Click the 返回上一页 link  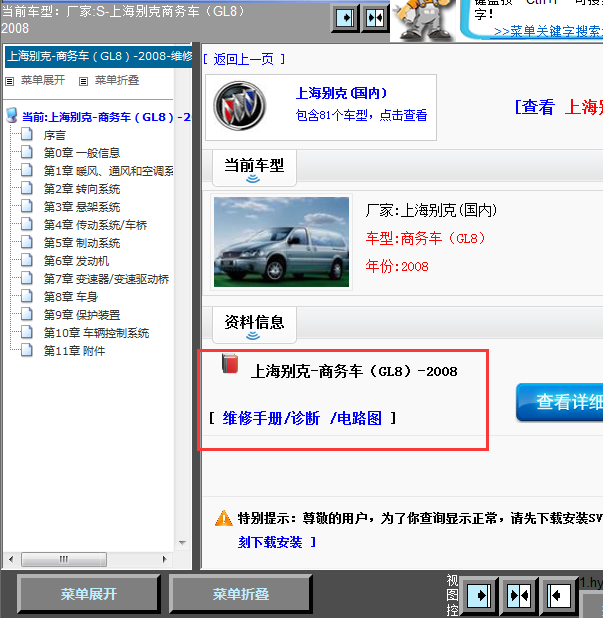244,60
